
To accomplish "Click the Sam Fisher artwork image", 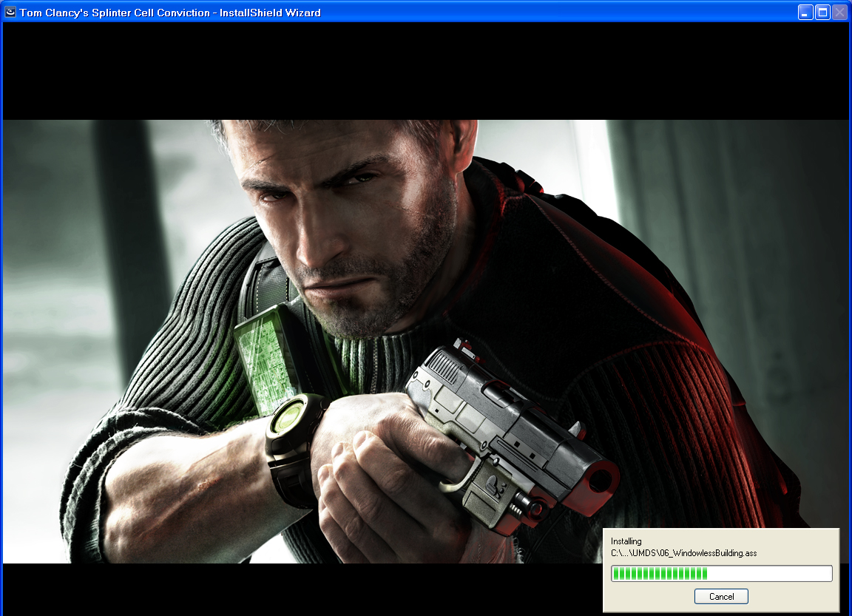I will coord(425,341).
